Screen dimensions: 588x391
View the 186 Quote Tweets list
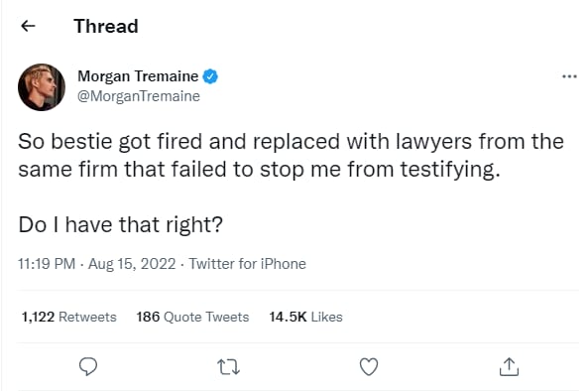click(x=192, y=318)
